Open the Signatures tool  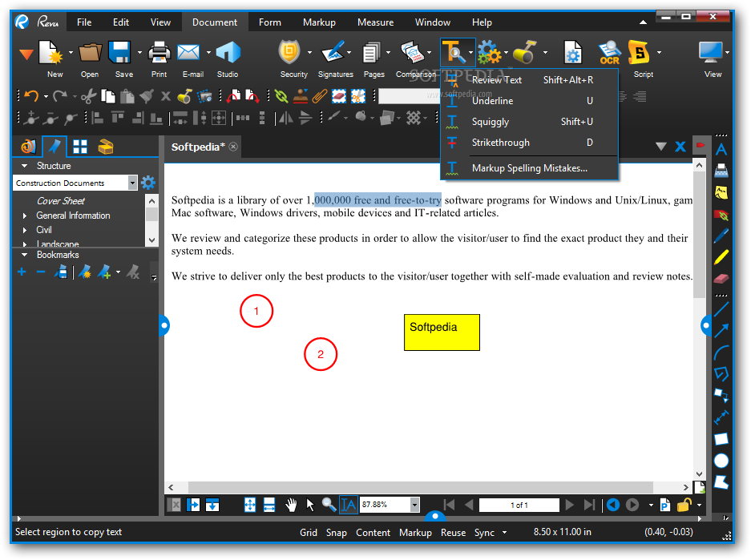point(333,53)
